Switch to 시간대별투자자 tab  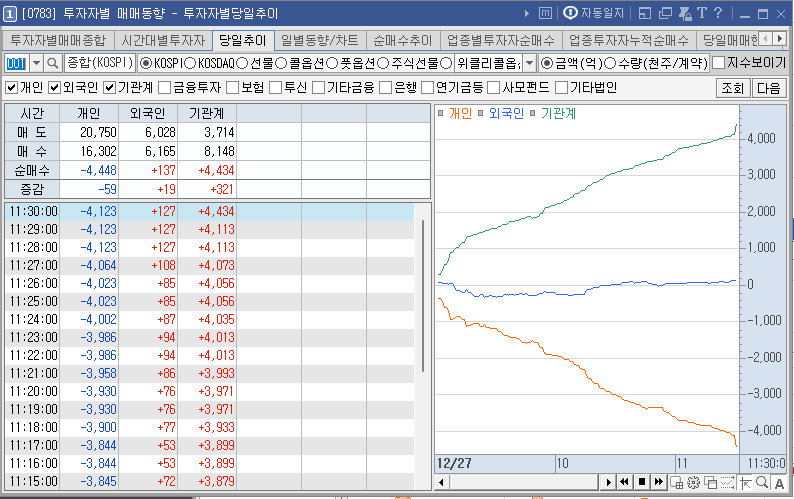coord(163,40)
